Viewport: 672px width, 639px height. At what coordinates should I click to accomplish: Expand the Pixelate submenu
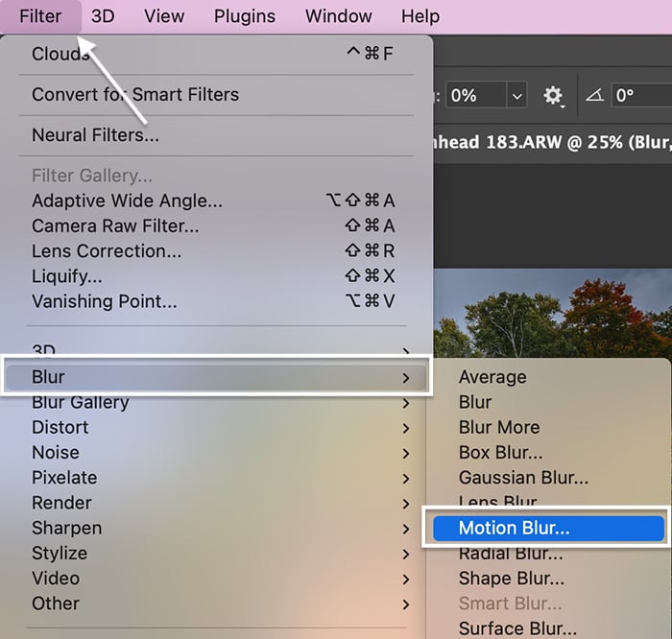216,478
